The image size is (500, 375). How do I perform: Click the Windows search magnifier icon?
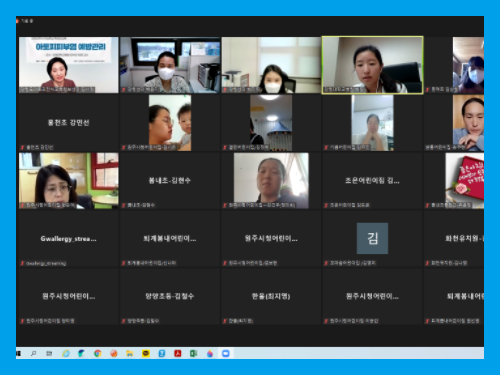click(x=33, y=353)
